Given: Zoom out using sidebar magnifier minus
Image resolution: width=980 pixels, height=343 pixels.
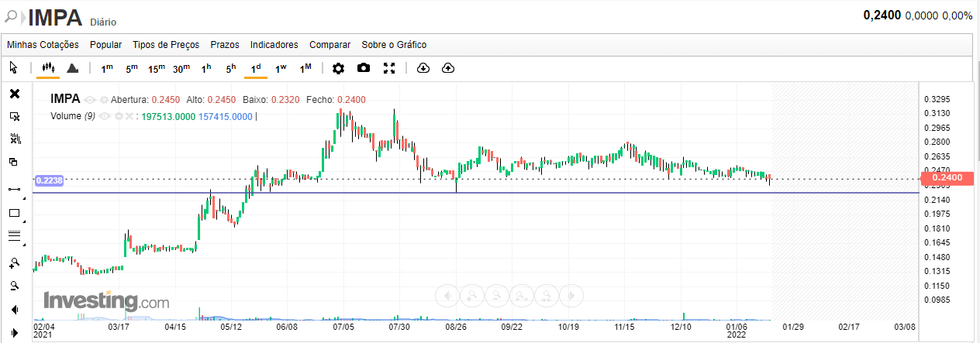Looking at the screenshot, I should pos(14,286).
